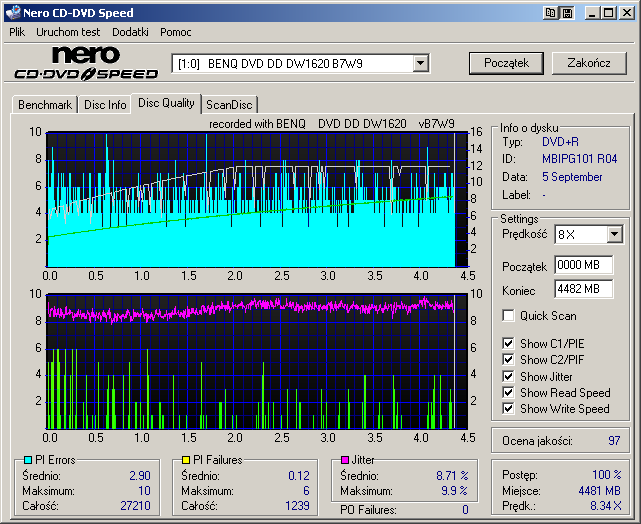Image resolution: width=641 pixels, height=524 pixels.
Task: Select the Disc Quality tab
Action: coord(166,103)
